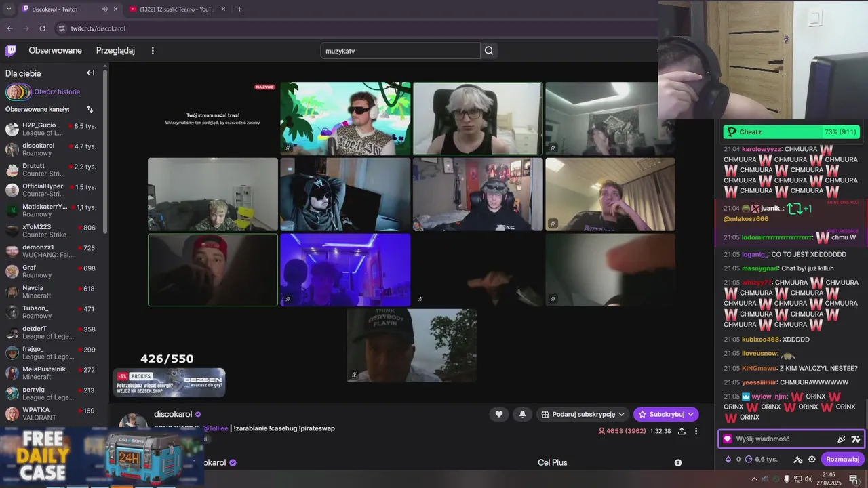Screen dimensions: 868x488
Task: Click the heart follow button
Action: (x=499, y=414)
